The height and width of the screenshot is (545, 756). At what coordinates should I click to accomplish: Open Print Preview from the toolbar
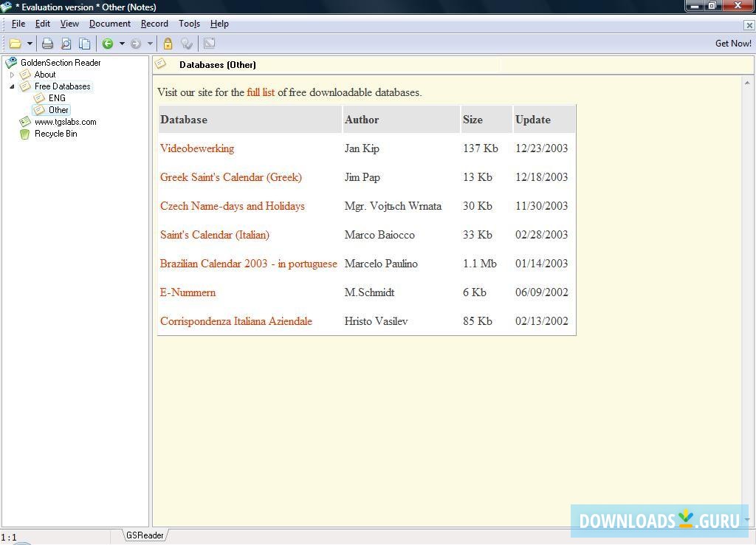66,44
